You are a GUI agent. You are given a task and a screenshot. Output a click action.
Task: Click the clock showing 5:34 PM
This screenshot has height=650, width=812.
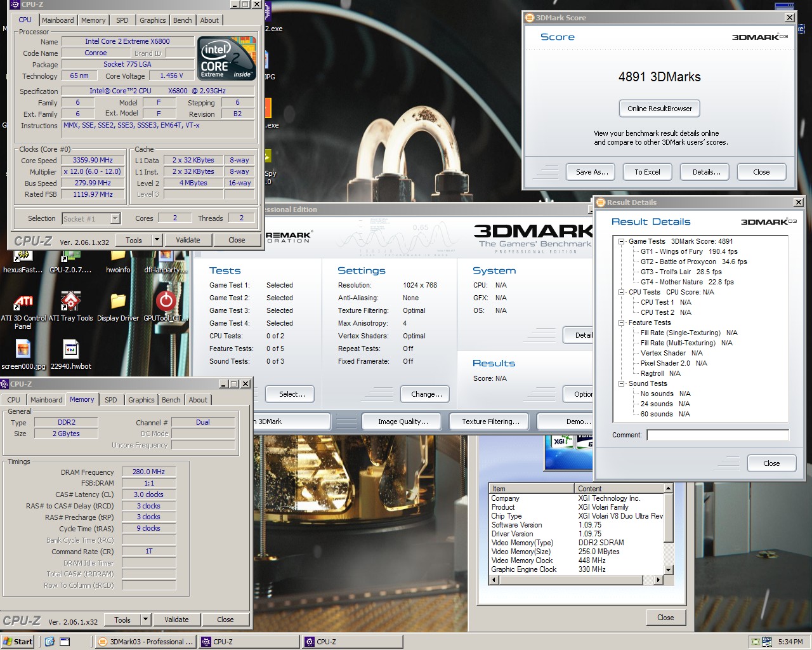coord(790,642)
